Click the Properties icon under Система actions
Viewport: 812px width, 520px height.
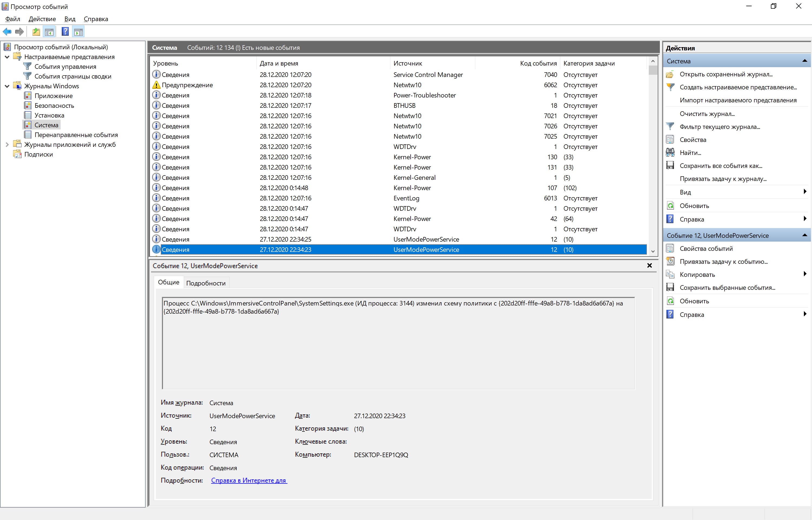[x=670, y=139]
